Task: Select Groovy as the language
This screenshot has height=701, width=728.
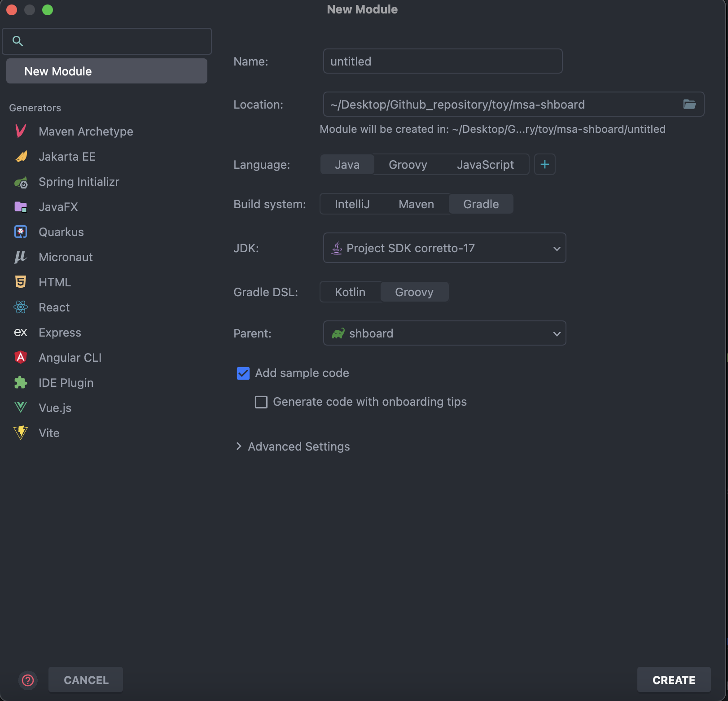Action: pos(408,165)
